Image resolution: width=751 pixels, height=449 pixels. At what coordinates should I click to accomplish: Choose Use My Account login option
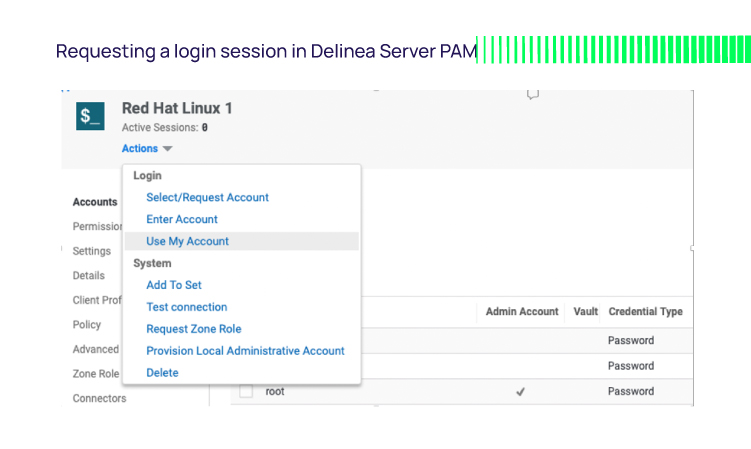(188, 242)
